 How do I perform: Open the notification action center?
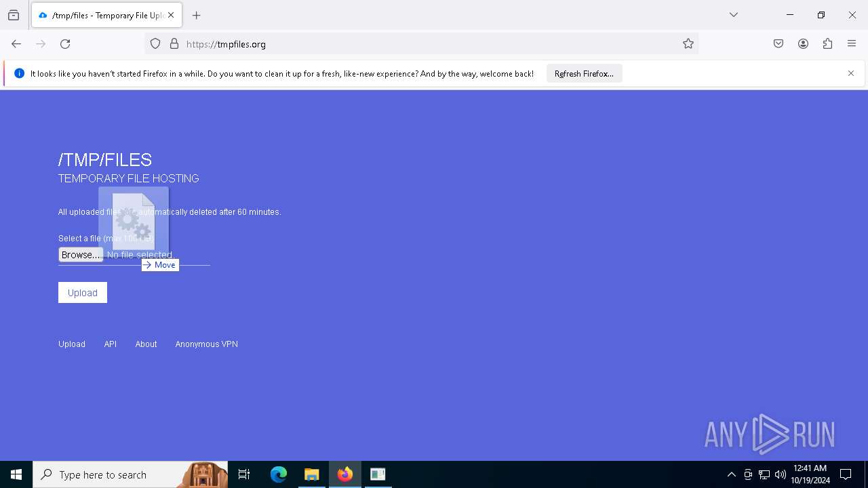(x=846, y=474)
